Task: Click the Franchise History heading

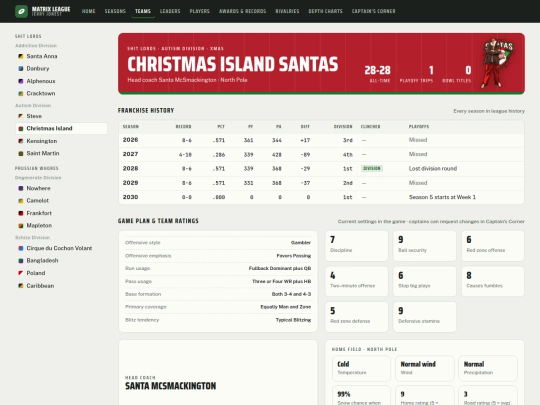Action: [146, 111]
